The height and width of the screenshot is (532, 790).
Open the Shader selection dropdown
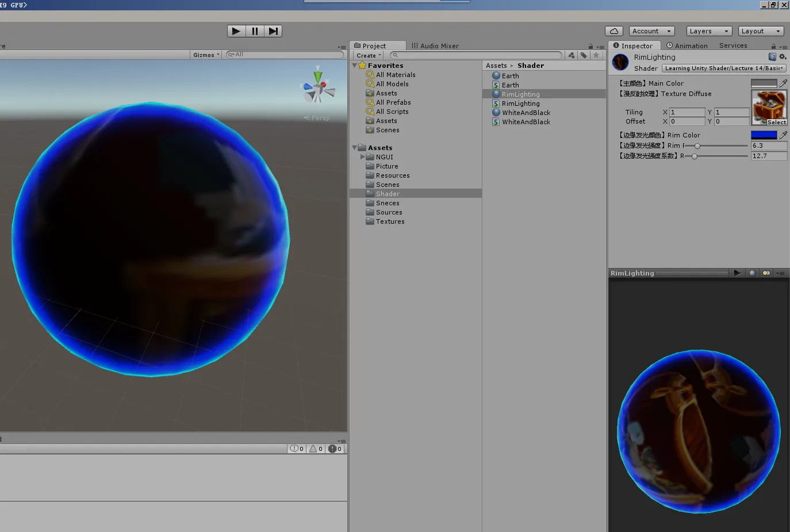[x=724, y=68]
